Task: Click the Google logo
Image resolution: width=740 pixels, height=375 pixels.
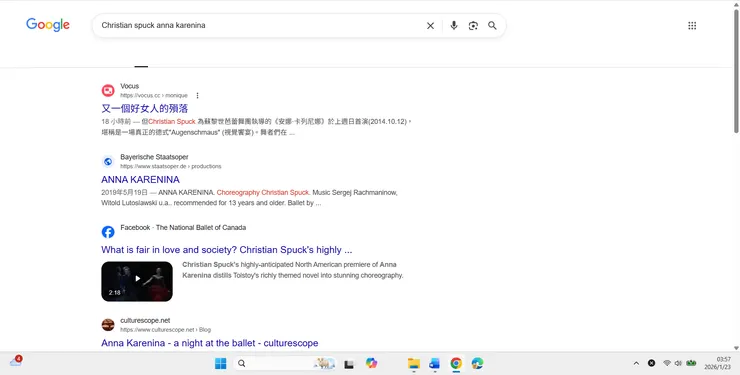Action: [48, 25]
